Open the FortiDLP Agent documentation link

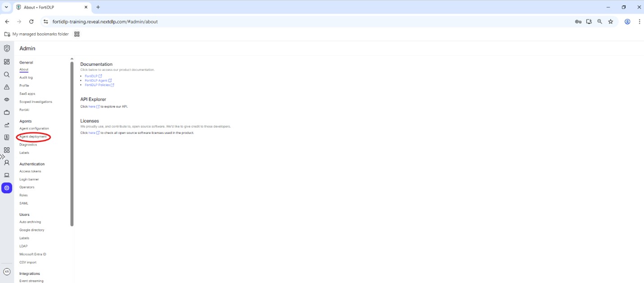(96, 81)
